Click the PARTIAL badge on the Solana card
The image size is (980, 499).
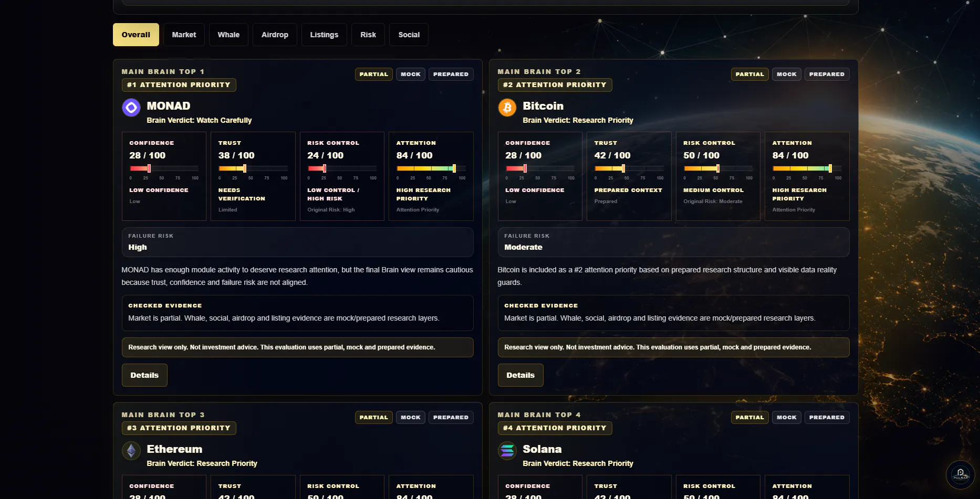point(750,418)
